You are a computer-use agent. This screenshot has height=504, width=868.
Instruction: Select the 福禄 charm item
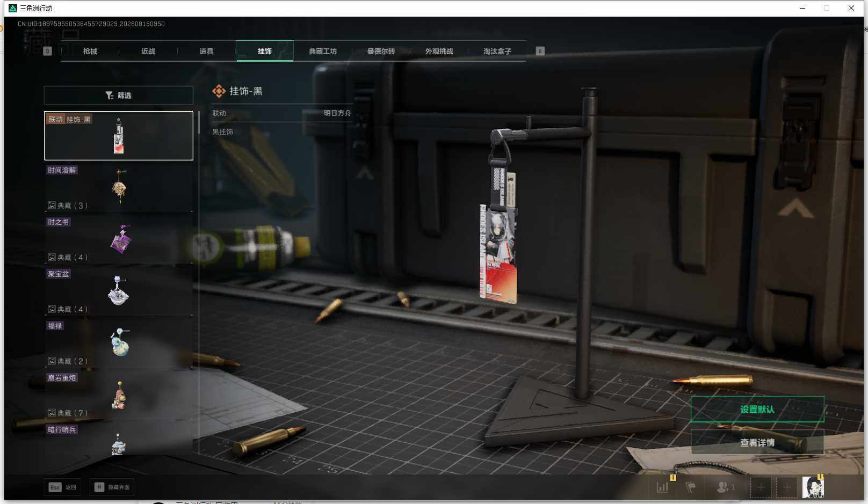(x=119, y=343)
